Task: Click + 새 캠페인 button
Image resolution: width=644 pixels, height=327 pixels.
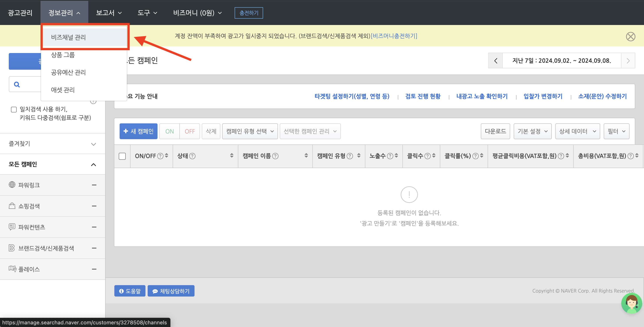Action: (x=138, y=131)
